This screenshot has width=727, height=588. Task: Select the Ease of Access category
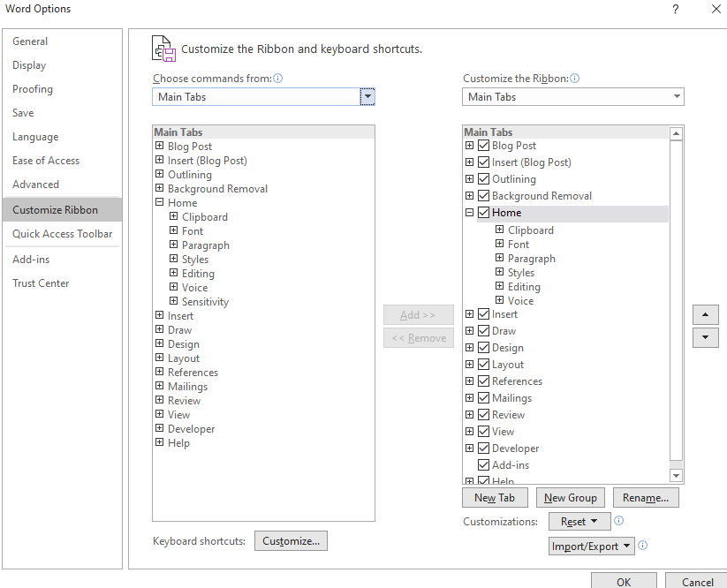[x=62, y=161]
